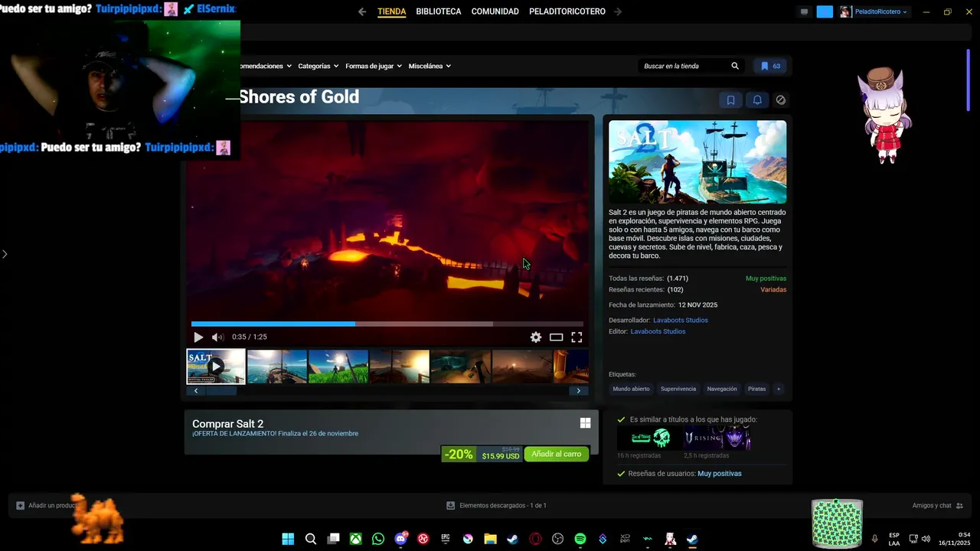The width and height of the screenshot is (980, 551).
Task: Open Discord from the taskbar
Action: pos(400,539)
